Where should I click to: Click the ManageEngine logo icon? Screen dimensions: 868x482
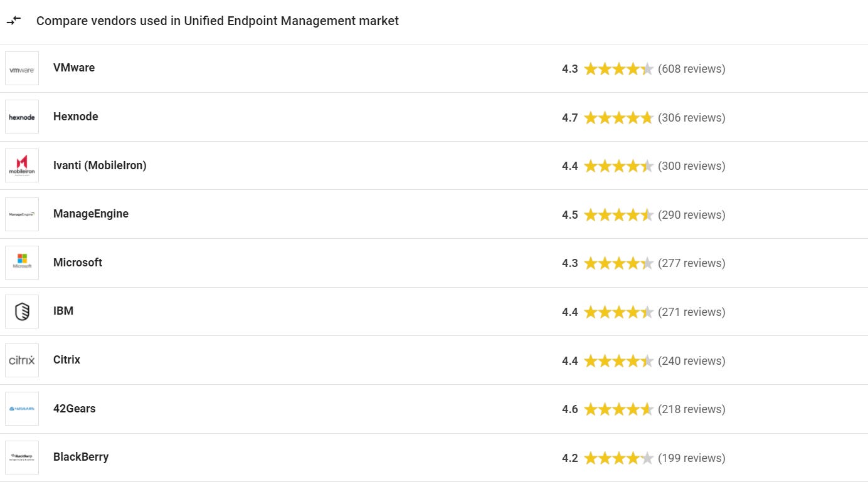(x=22, y=214)
